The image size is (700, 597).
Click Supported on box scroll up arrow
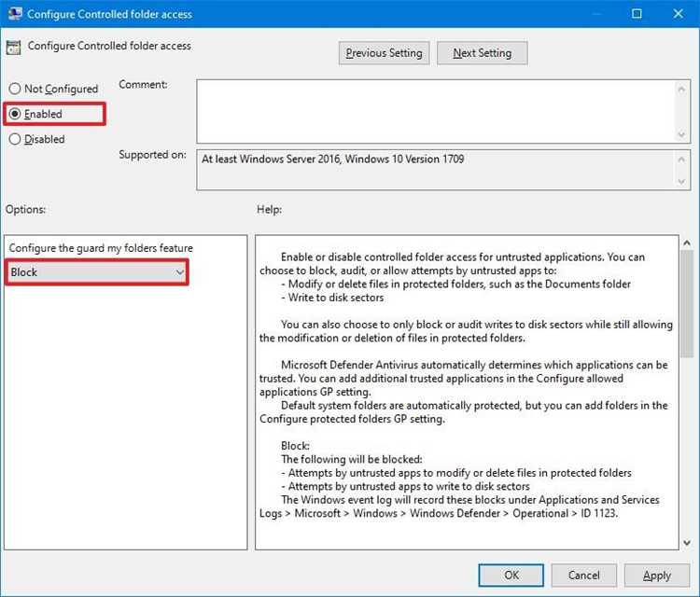pos(681,160)
